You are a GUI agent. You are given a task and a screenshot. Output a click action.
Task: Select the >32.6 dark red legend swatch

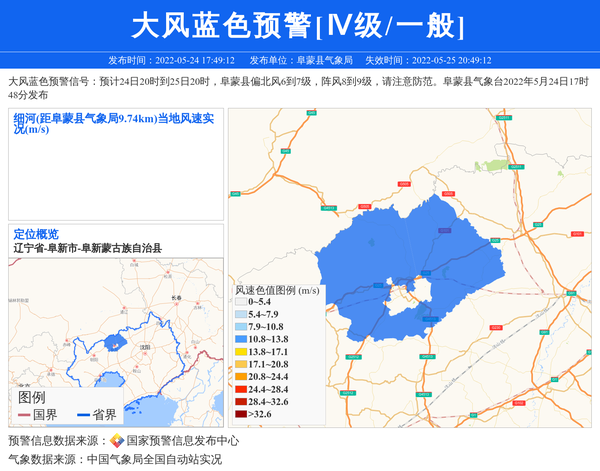(240, 414)
